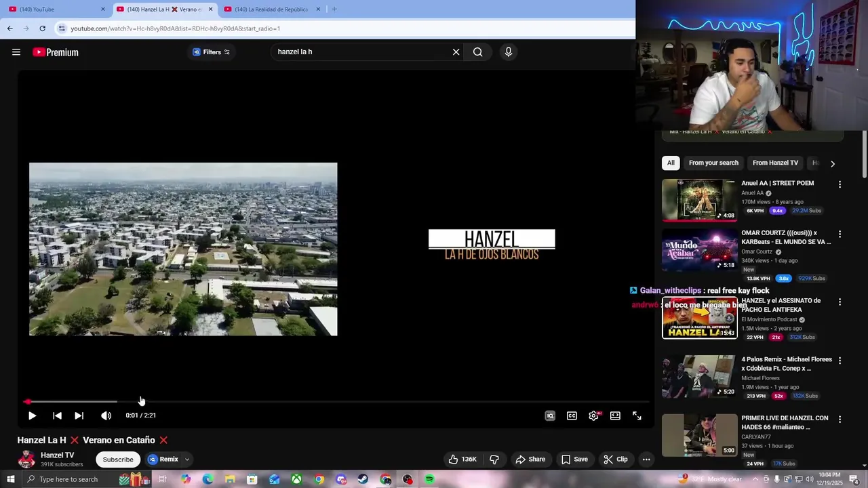Open options for PRIMER LIVE DE HANZEL video
This screenshot has height=488, width=868.
click(840, 420)
